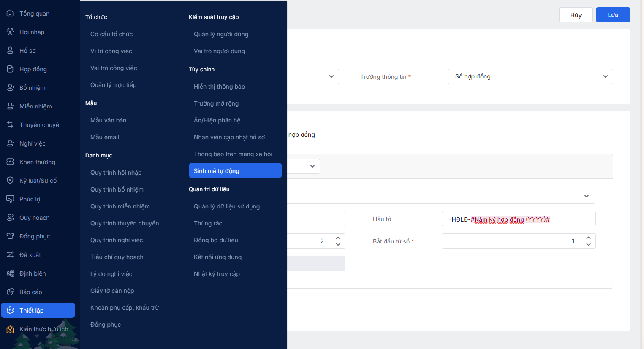The height and width of the screenshot is (349, 644).
Task: Open the Số hợp đồng dropdown
Action: pyautogui.click(x=530, y=76)
